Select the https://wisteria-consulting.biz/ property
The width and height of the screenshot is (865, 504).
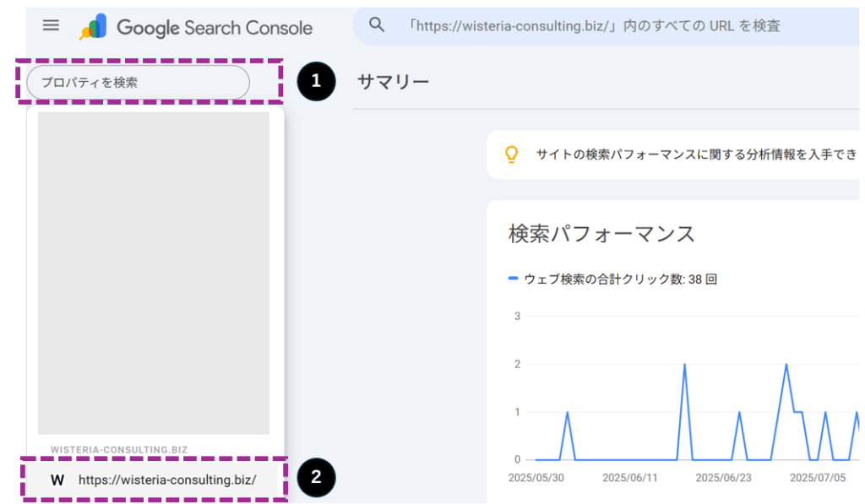point(155,480)
